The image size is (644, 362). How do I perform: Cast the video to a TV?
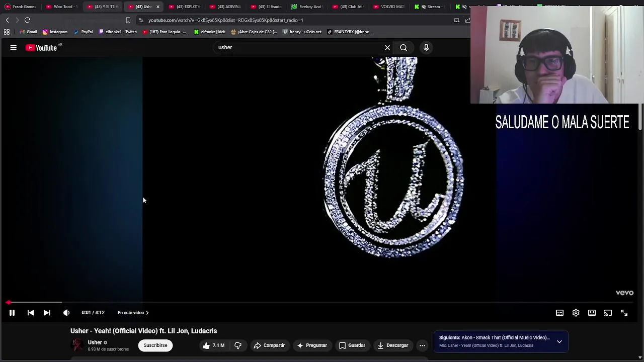tap(608, 313)
